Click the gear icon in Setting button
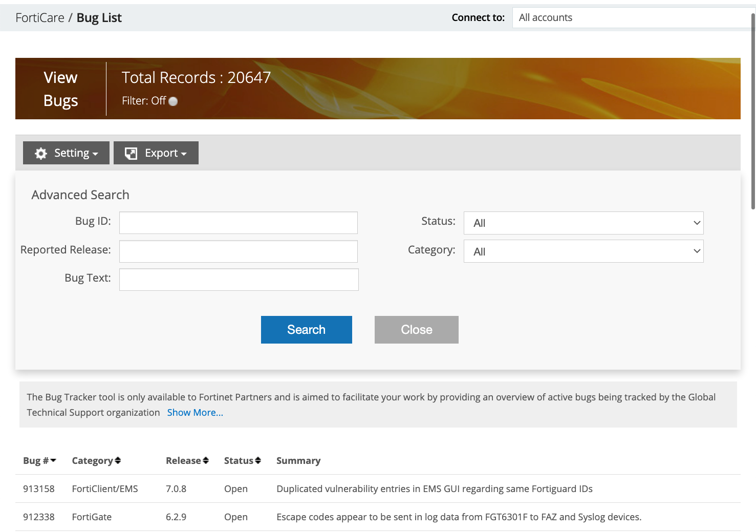This screenshot has height=532, width=756. pos(41,154)
